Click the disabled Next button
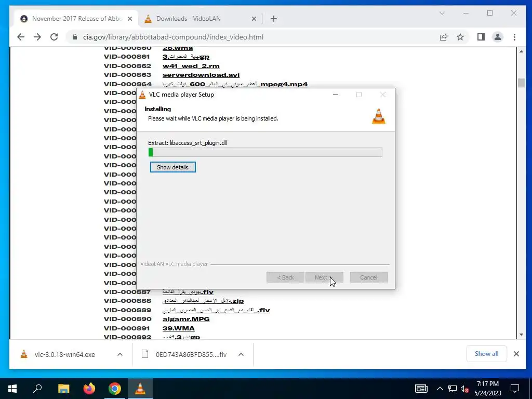The width and height of the screenshot is (532, 399). (x=324, y=277)
